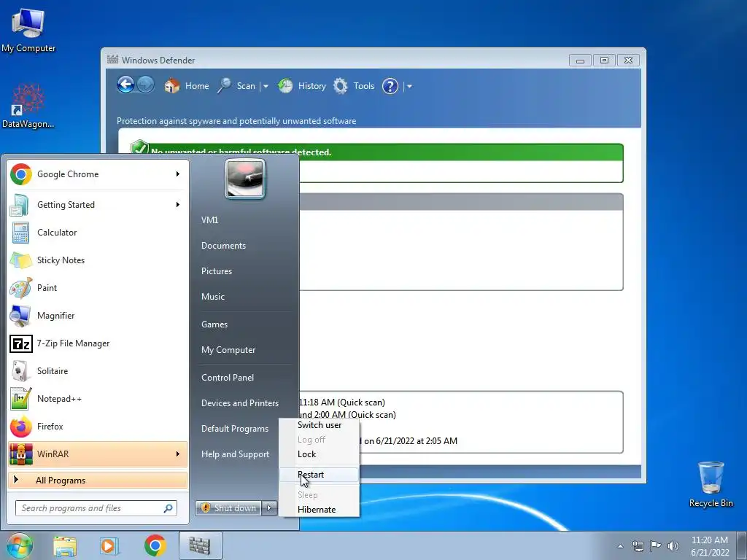The image size is (747, 560).
Task: Select Lock from power menu
Action: 320,454
